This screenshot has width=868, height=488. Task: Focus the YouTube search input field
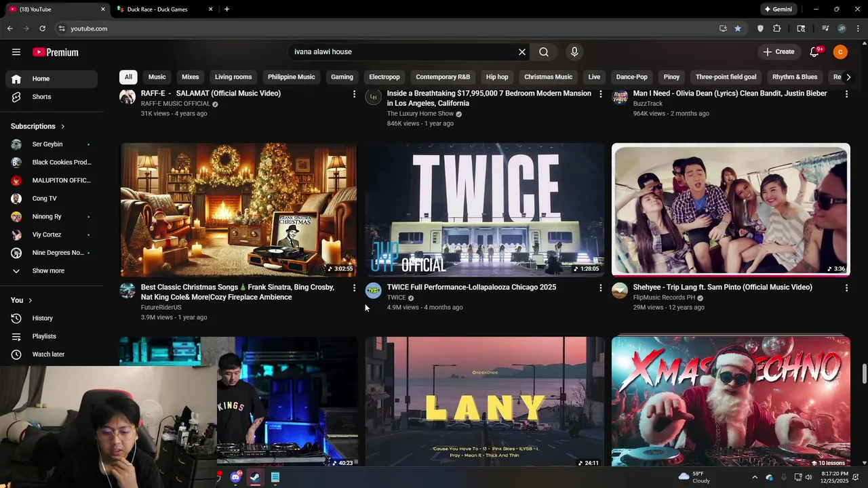pyautogui.click(x=403, y=52)
